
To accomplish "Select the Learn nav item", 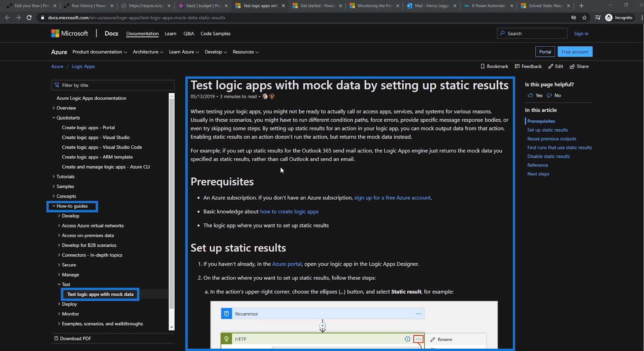I will coord(171,34).
